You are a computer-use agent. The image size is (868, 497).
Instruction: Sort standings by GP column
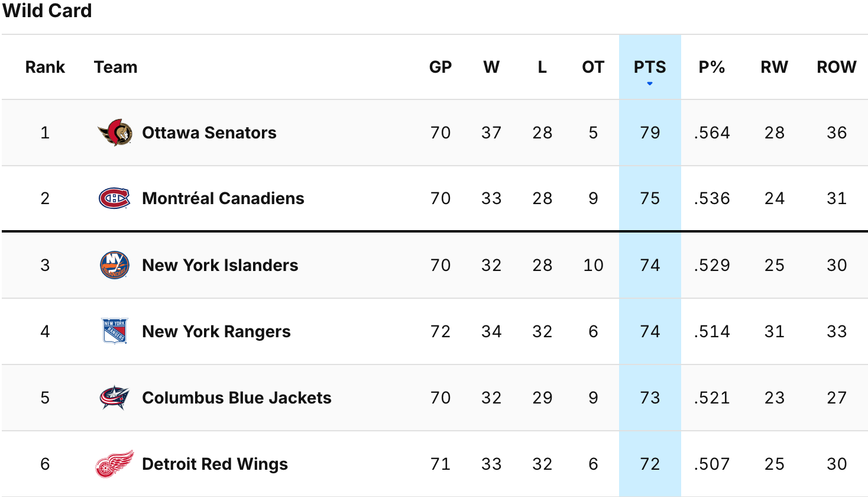441,67
